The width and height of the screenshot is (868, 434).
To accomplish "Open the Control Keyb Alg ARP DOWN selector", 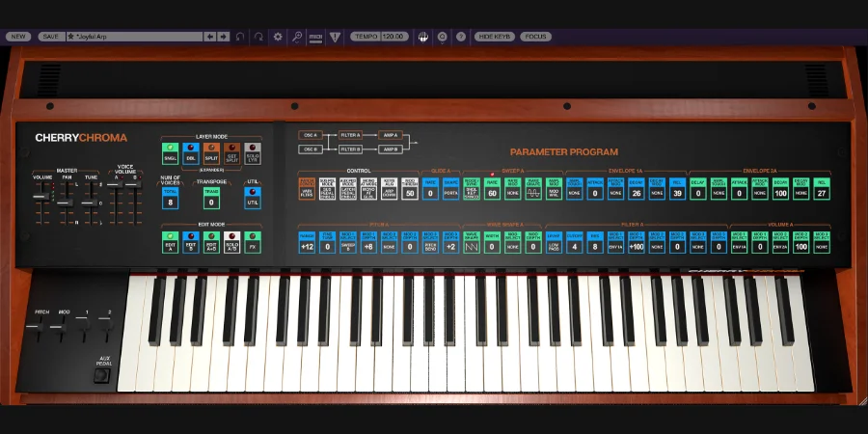I will 390,189.
